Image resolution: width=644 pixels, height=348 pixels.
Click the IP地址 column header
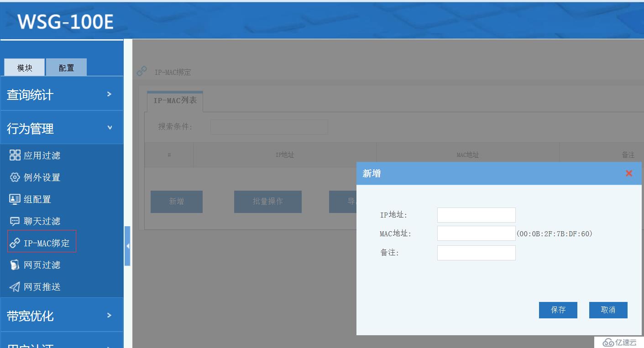click(285, 155)
